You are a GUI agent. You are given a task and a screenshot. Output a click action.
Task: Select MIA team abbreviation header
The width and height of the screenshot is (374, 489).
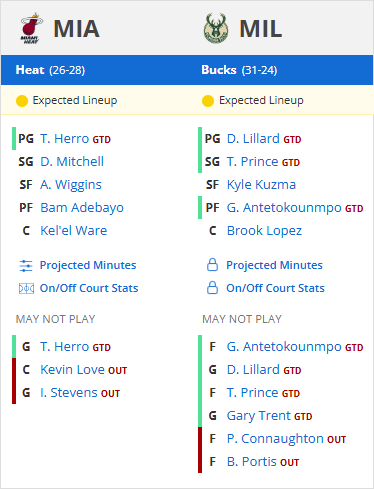point(77,29)
